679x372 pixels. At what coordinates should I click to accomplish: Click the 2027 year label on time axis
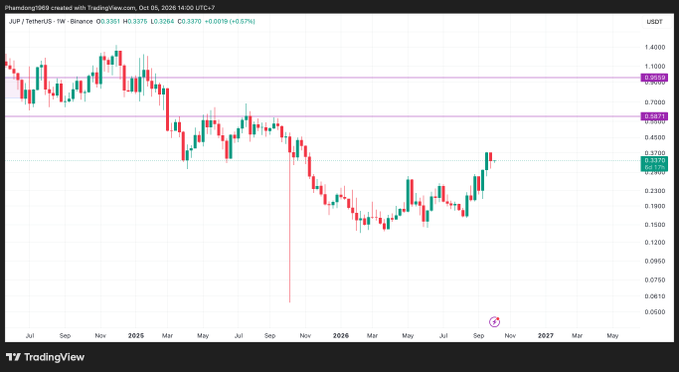coord(546,336)
